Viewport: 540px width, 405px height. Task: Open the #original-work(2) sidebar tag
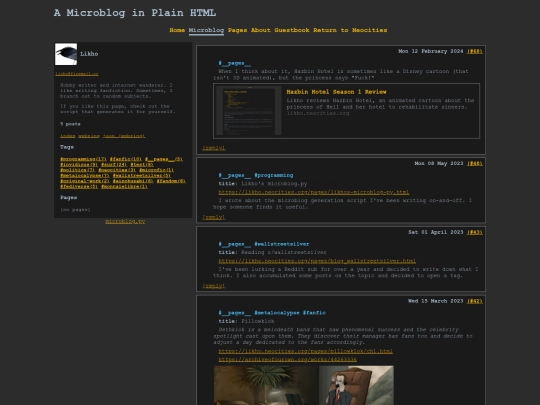(85, 181)
